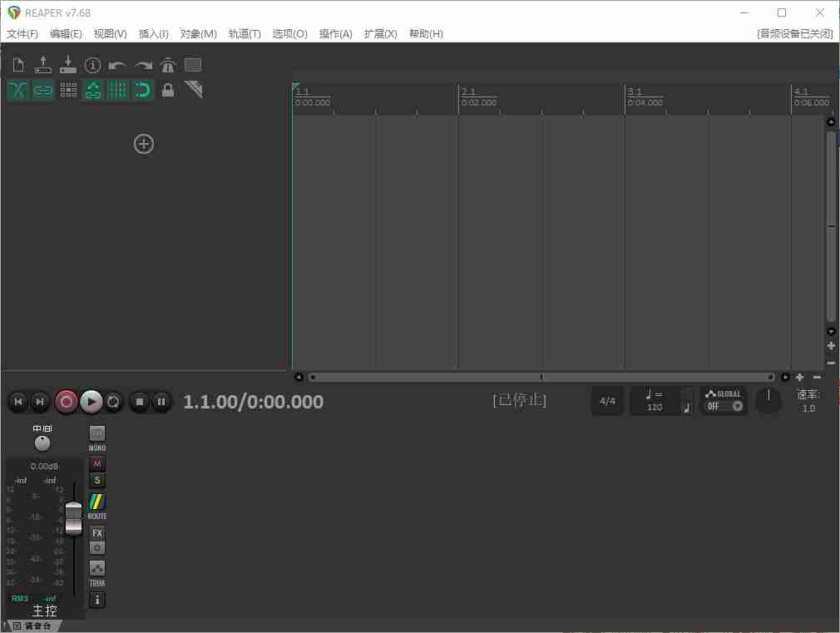840x633 pixels.
Task: Open the 轨道(T) menu
Action: point(244,34)
